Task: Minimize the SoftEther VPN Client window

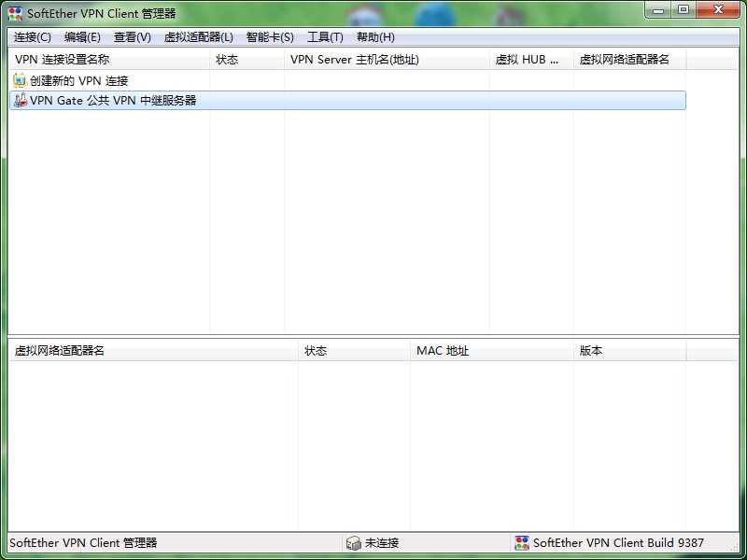Action: (x=659, y=10)
